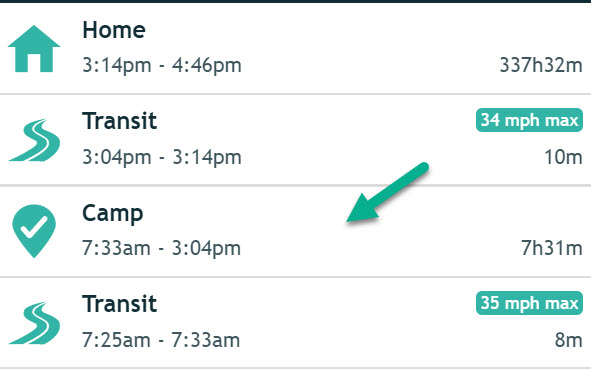
Task: Click the Camp checkmark pin icon
Action: 34,231
